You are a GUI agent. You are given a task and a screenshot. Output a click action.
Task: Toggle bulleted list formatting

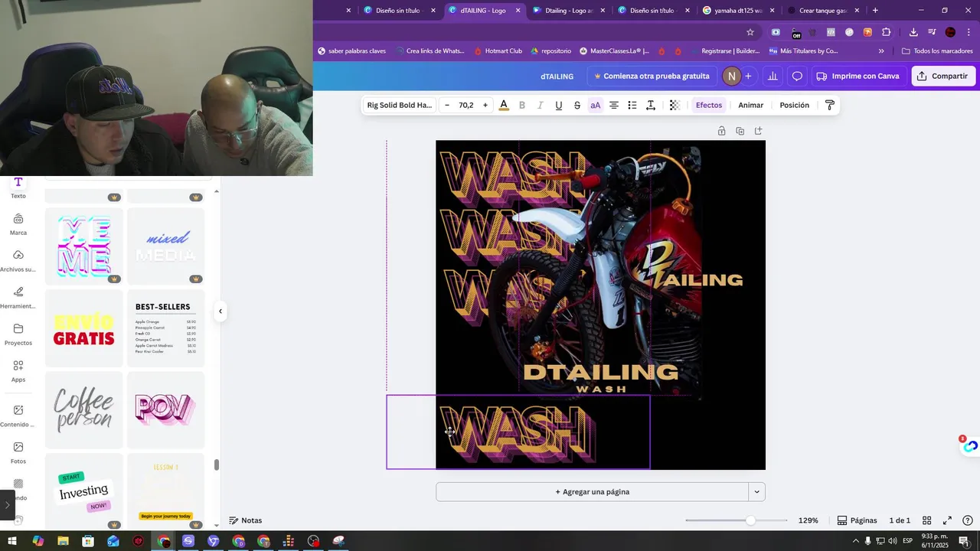pyautogui.click(x=632, y=105)
